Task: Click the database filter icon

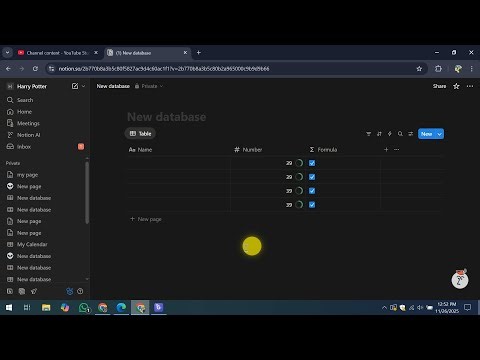Action: [369, 134]
